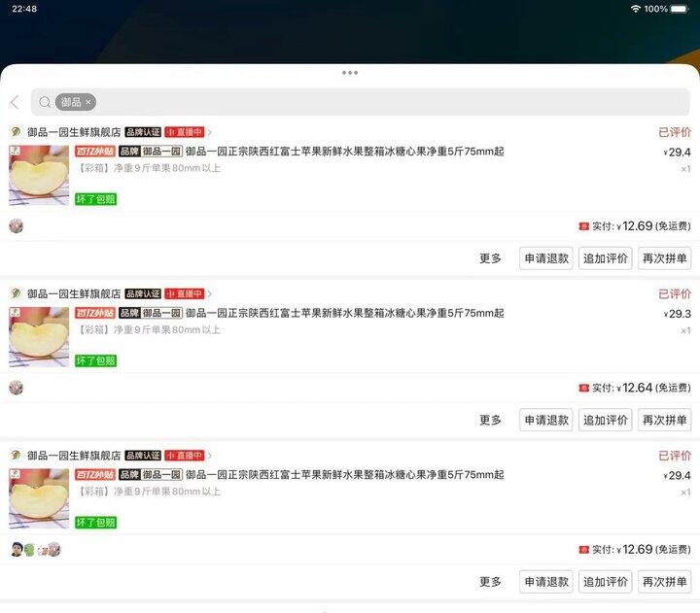700x613 pixels.
Task: Tap group-buyer avatars on third order
Action: click(35, 550)
